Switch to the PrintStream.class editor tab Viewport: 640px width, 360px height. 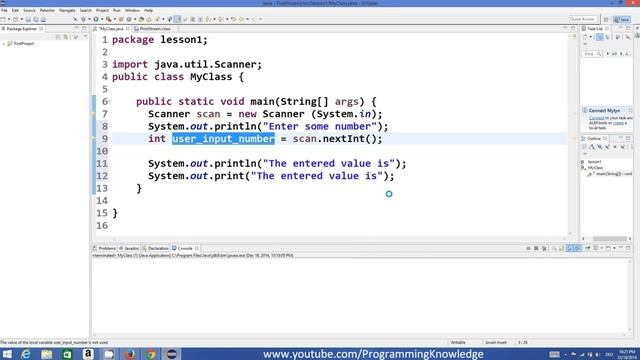154,29
